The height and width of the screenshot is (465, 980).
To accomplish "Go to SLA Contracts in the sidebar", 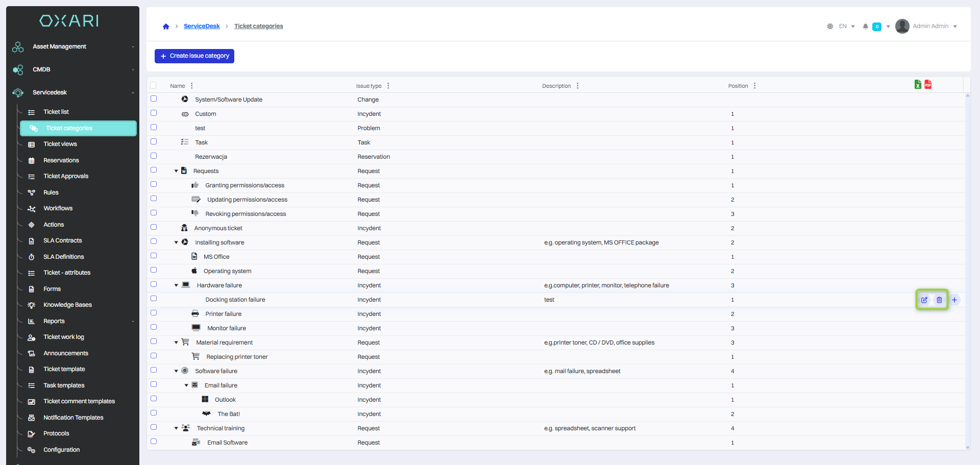I will click(62, 241).
